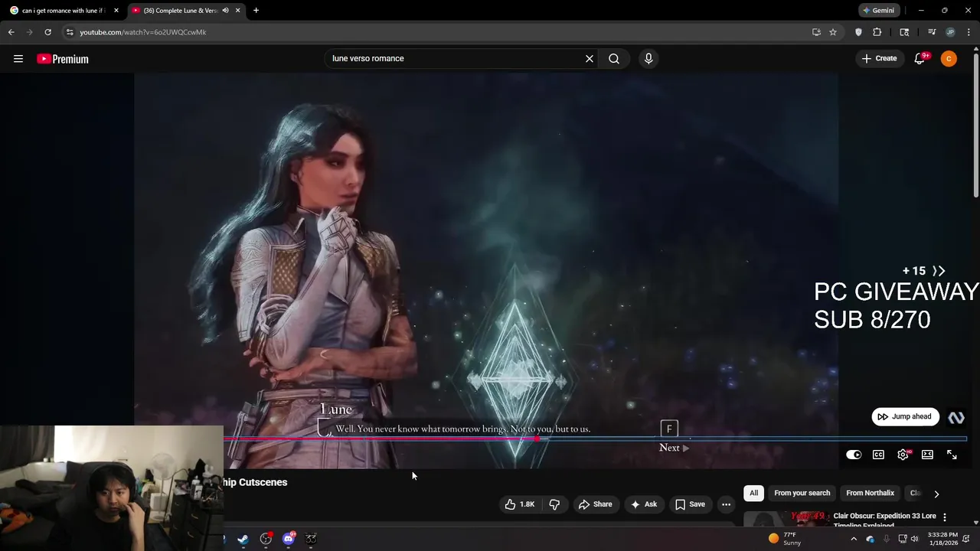980x551 pixels.
Task: Switch to theater mode
Action: 927,455
